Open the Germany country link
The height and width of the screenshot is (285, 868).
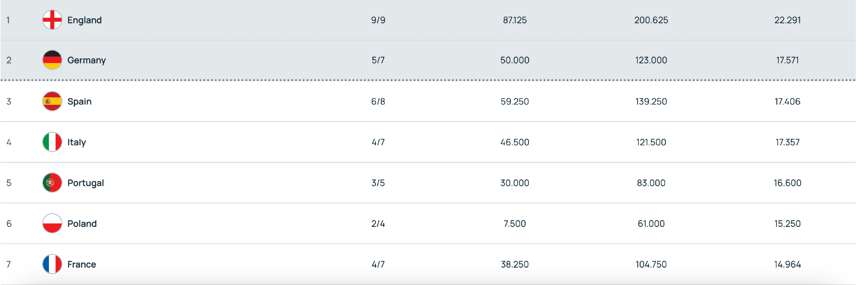(86, 60)
